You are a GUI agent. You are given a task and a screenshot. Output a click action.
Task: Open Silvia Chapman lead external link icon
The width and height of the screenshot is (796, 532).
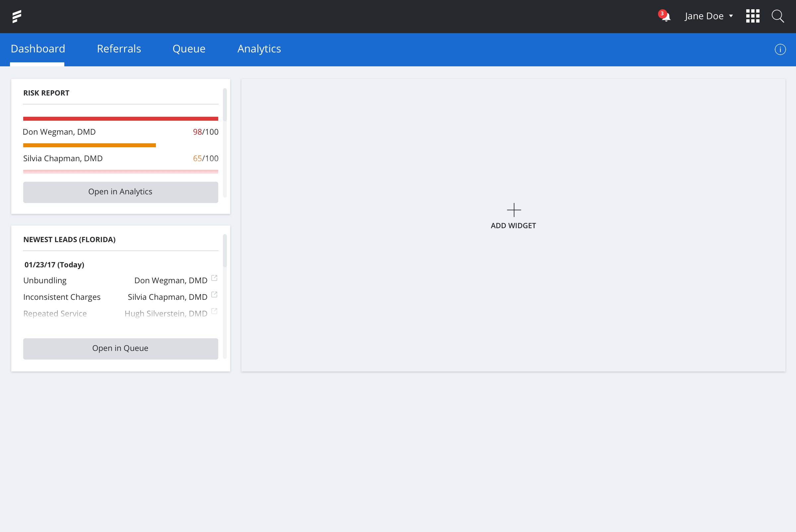[214, 295]
